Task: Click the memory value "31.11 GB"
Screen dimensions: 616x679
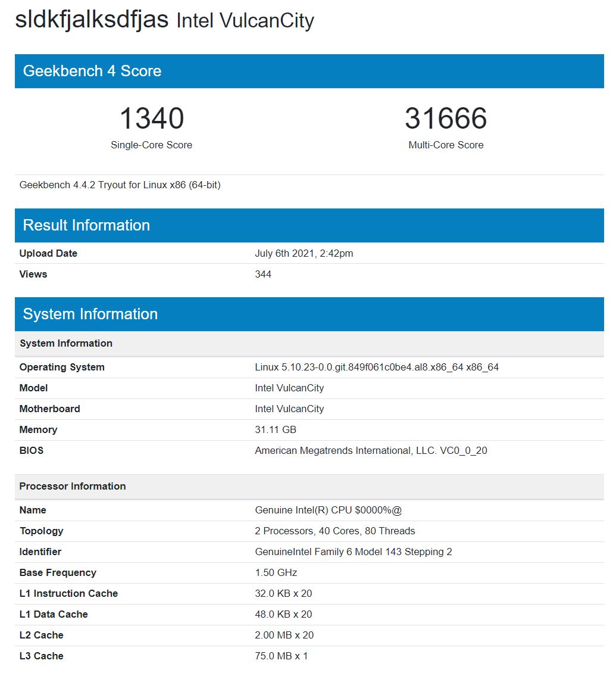Action: coord(276,429)
